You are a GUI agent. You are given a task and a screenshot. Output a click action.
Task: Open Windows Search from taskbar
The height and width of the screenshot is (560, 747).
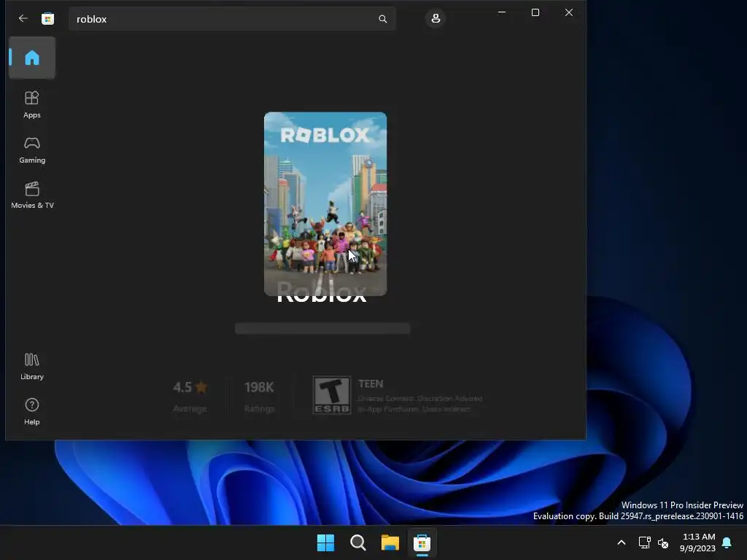pyautogui.click(x=357, y=542)
